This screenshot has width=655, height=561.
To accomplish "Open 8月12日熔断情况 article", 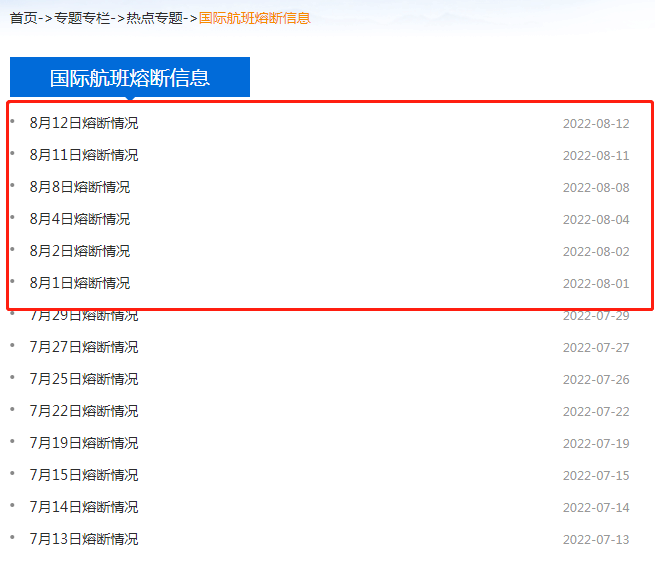I will tap(84, 123).
